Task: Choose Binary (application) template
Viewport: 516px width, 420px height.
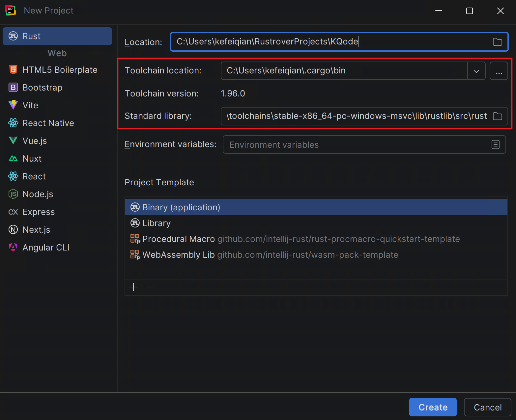Action: point(316,207)
